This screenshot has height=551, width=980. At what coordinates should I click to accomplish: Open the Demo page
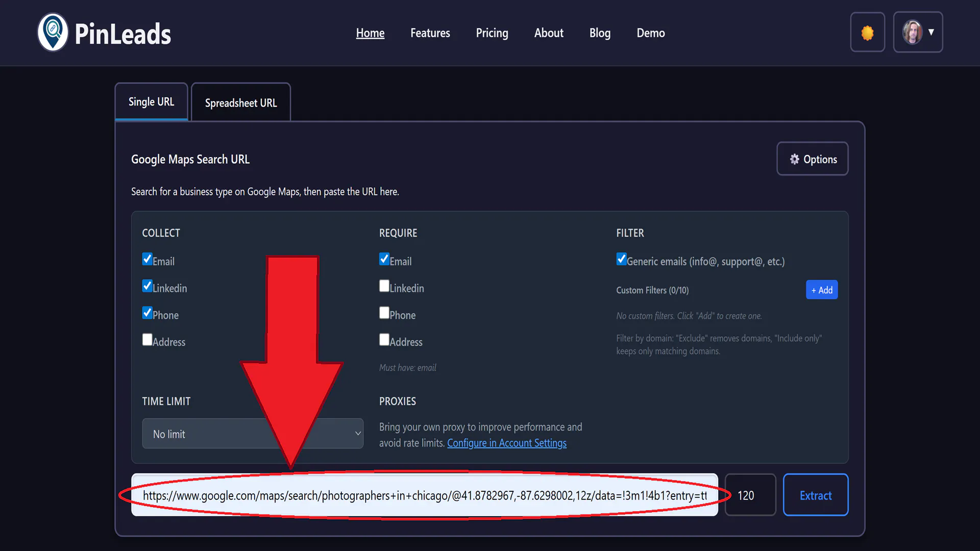point(651,33)
